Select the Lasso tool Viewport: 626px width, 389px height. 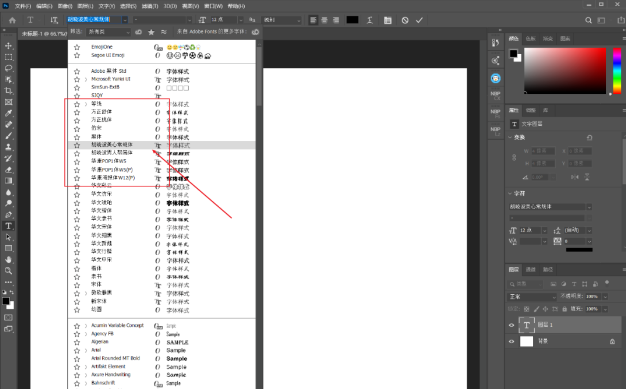(x=8, y=68)
